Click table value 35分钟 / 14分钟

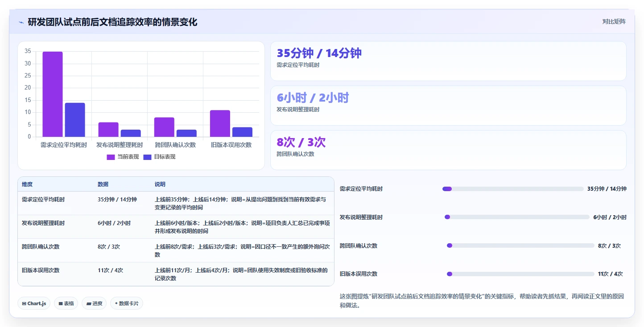click(x=117, y=200)
